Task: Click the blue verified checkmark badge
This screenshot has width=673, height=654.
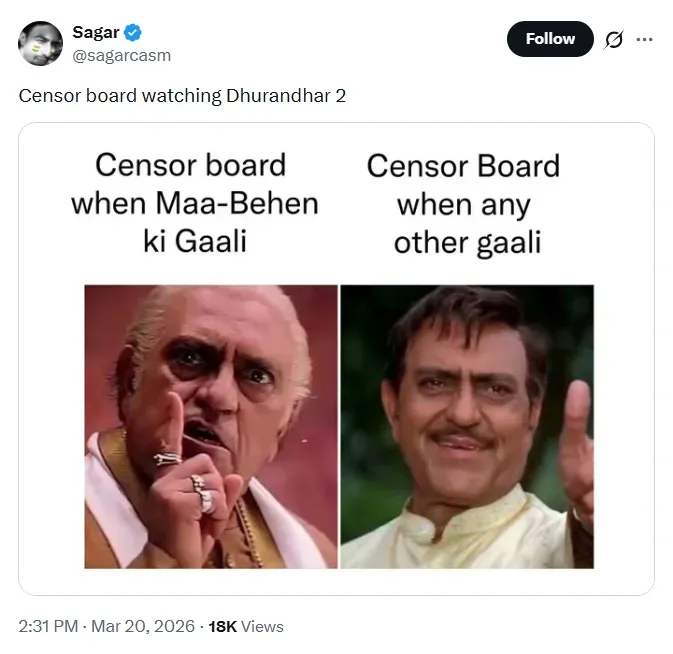Action: (135, 32)
